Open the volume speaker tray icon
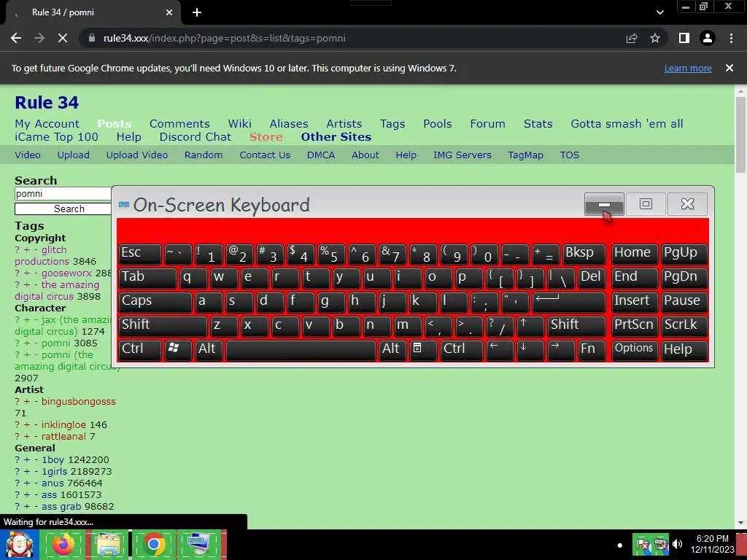 [x=678, y=544]
